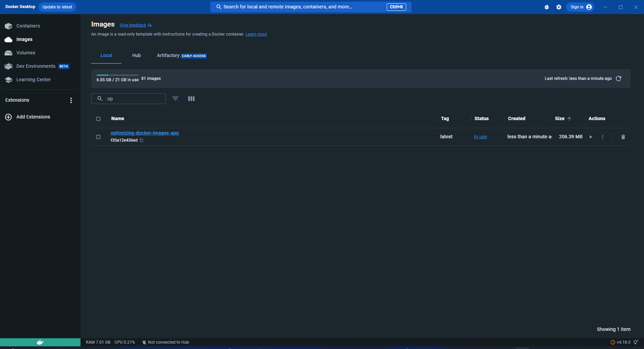This screenshot has height=349, width=644.
Task: Open the troubleshoot bug icon
Action: (546, 7)
